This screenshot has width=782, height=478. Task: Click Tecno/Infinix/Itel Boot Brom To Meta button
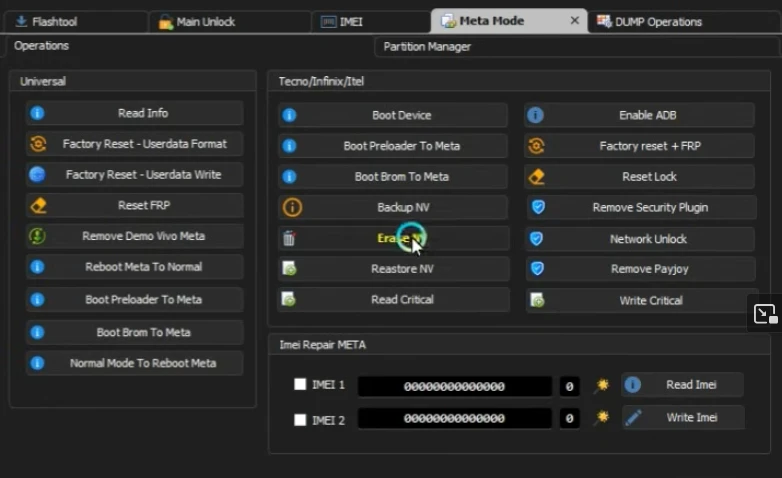(x=393, y=177)
